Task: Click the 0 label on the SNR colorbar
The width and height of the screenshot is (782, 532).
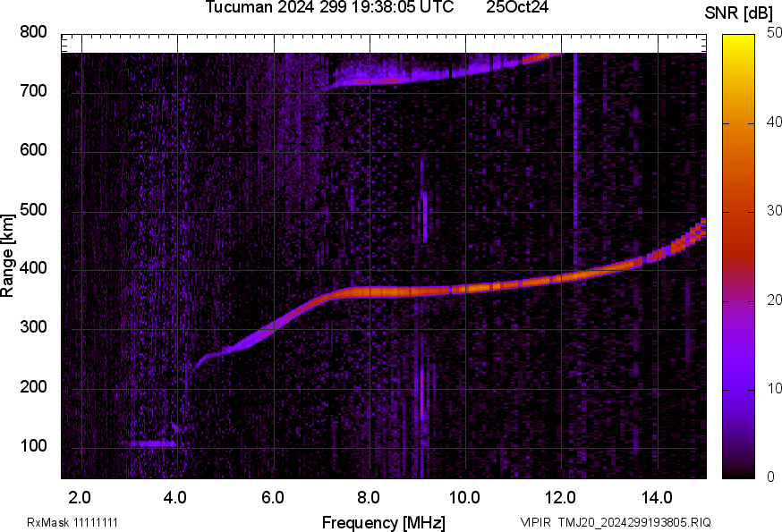Action: click(770, 477)
